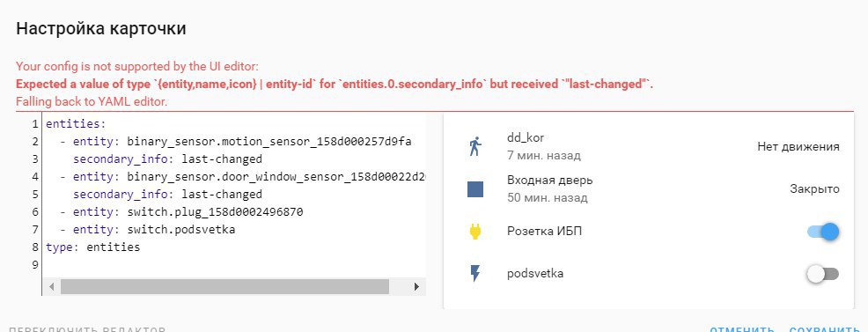Click the switch.podsvetka code line
The image size is (868, 332).
pos(147,230)
